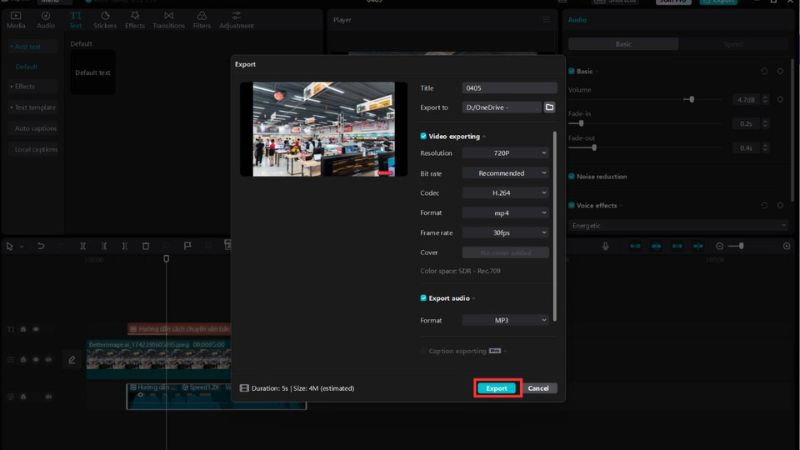Open the Codec H.264 dropdown
The image size is (800, 450).
coord(507,192)
